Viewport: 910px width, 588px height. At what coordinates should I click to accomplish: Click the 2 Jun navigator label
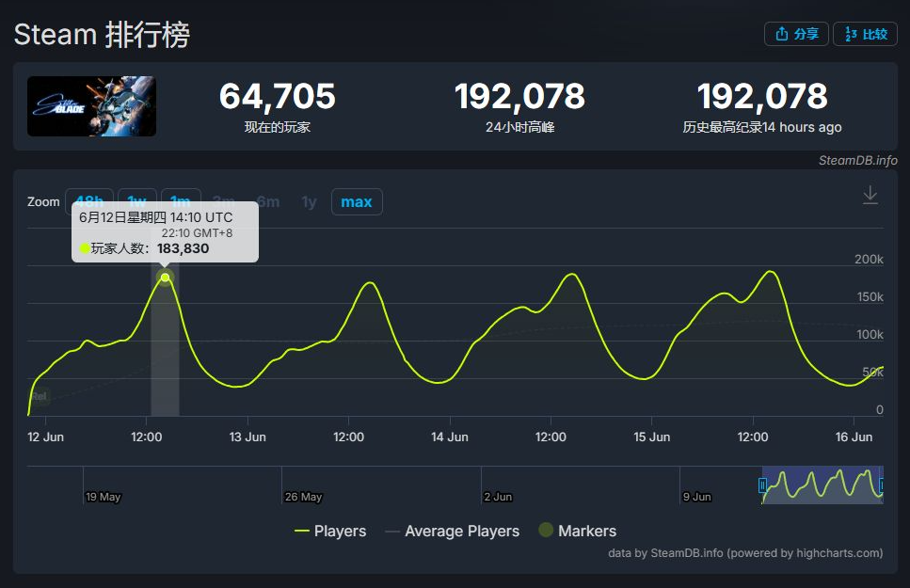[x=498, y=497]
